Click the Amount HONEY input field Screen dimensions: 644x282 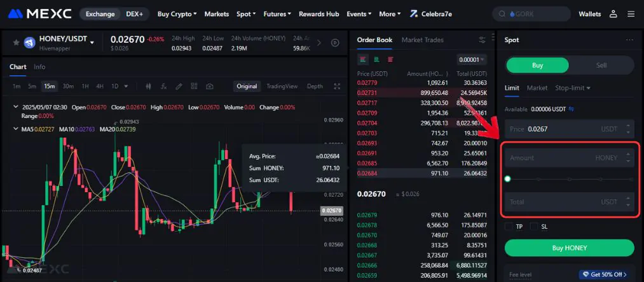click(569, 158)
